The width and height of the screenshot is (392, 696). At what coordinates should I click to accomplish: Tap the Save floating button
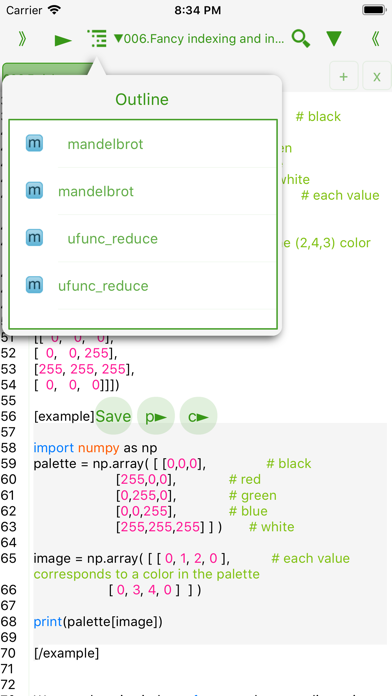(114, 416)
